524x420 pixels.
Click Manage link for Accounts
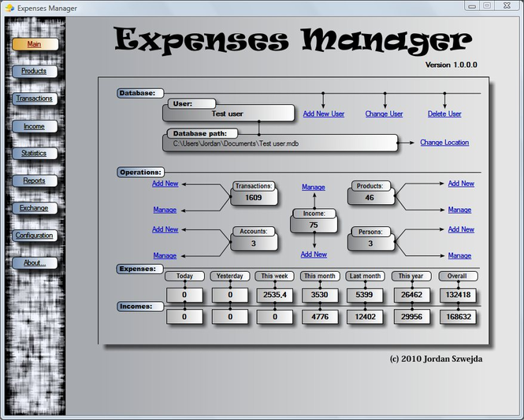click(x=165, y=256)
